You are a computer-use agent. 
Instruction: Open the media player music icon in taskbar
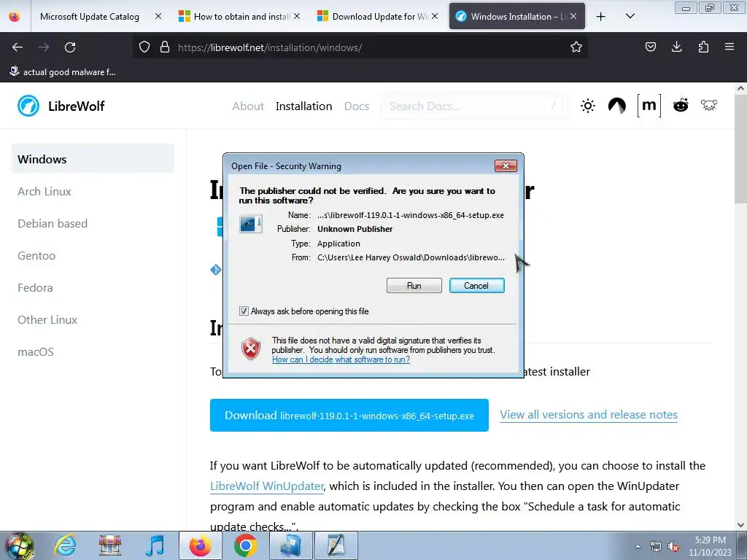(155, 545)
